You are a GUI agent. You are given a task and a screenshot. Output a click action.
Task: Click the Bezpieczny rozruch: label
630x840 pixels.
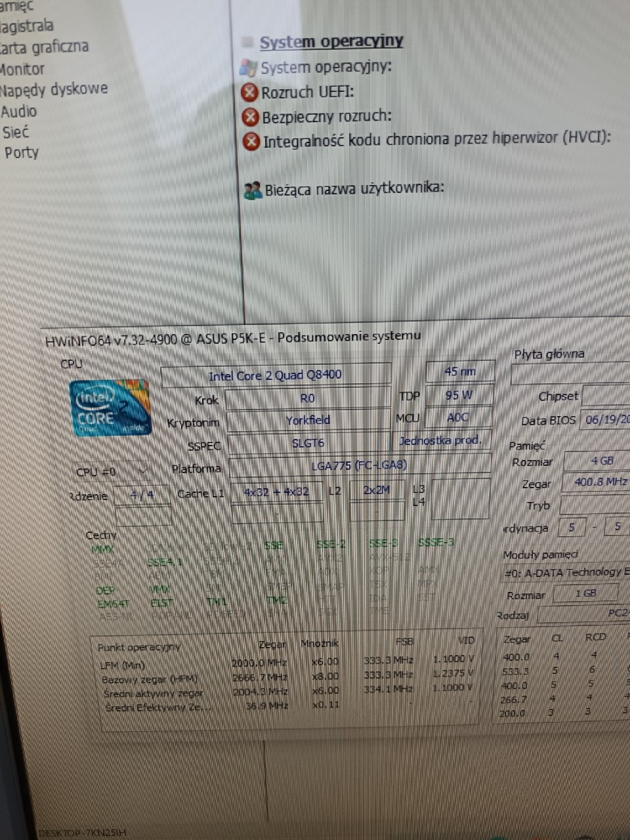pyautogui.click(x=327, y=117)
